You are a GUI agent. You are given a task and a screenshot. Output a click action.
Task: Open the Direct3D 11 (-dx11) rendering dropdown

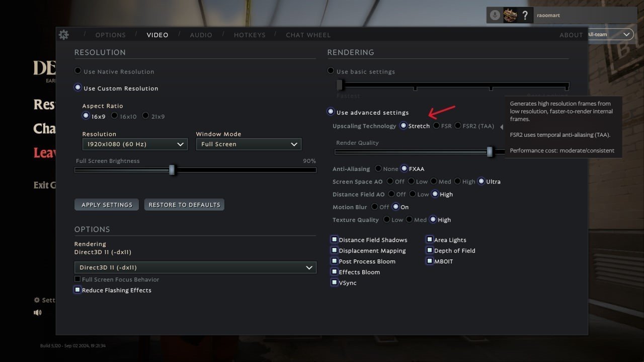click(x=195, y=267)
